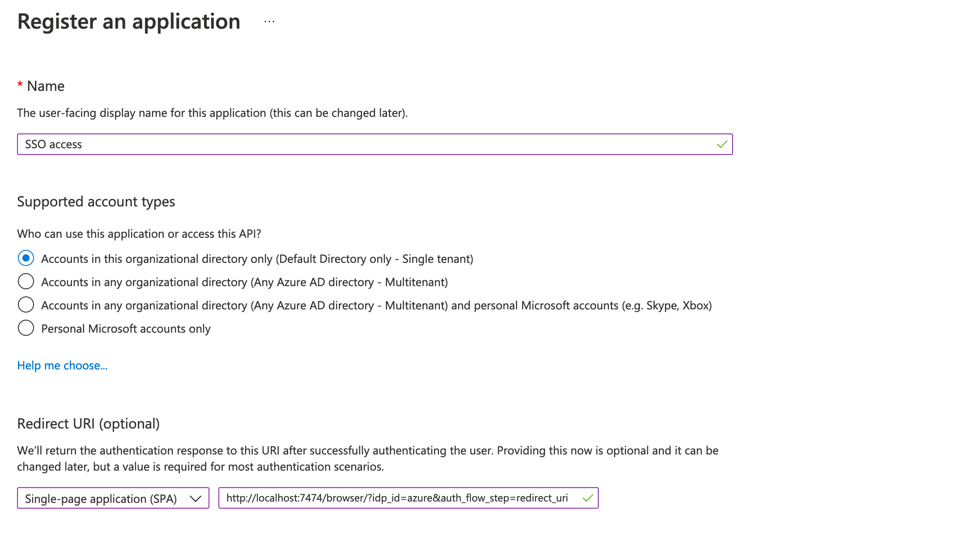Screen dimensions: 980x540
Task: Click the "Register an application" page title
Action: pyautogui.click(x=128, y=21)
